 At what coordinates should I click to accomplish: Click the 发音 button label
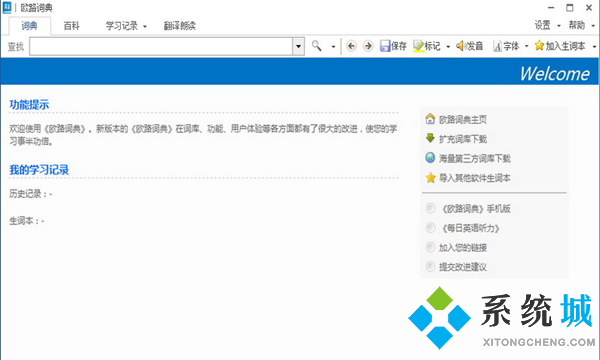[475, 46]
